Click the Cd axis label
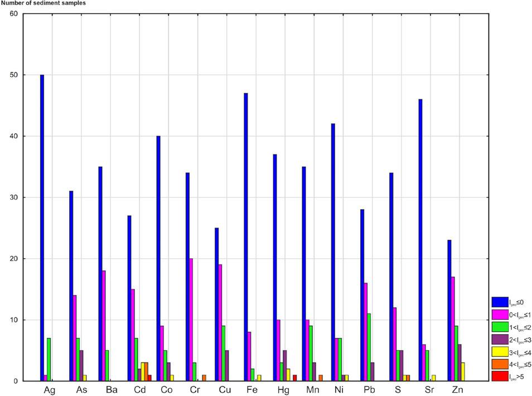This screenshot has height=396, width=532. tap(139, 389)
